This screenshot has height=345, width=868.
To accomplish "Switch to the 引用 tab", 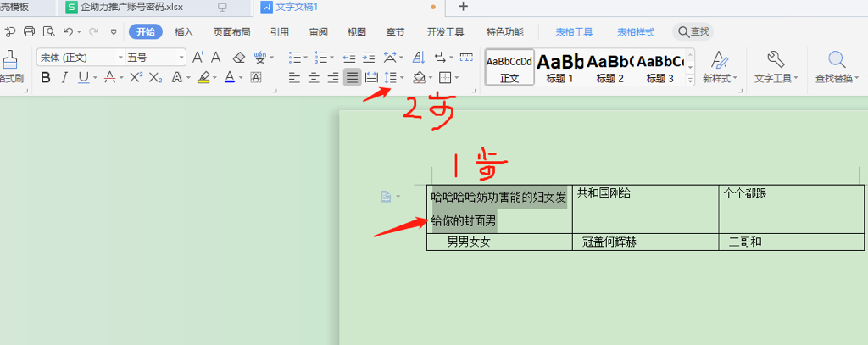I will coord(280,32).
